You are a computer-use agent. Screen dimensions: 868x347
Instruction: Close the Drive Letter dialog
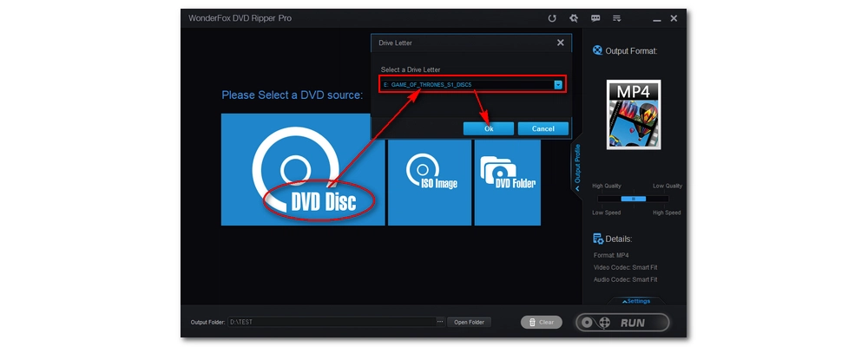[x=560, y=43]
